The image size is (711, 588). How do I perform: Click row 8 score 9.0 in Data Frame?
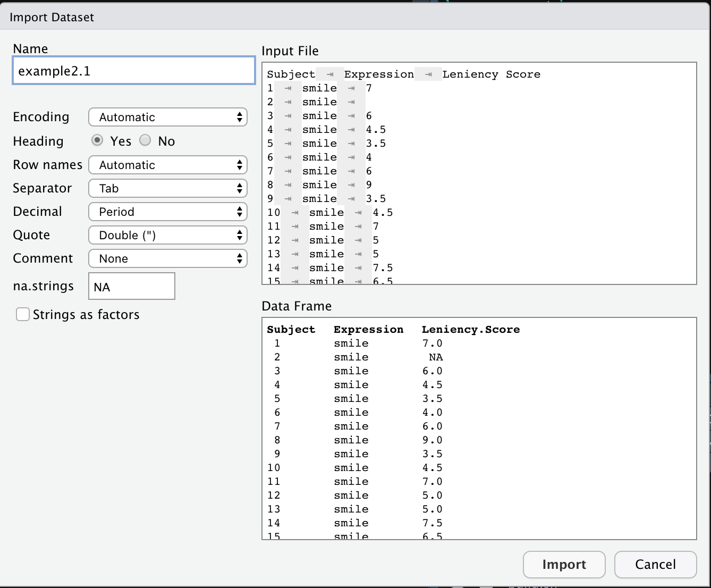pos(432,440)
